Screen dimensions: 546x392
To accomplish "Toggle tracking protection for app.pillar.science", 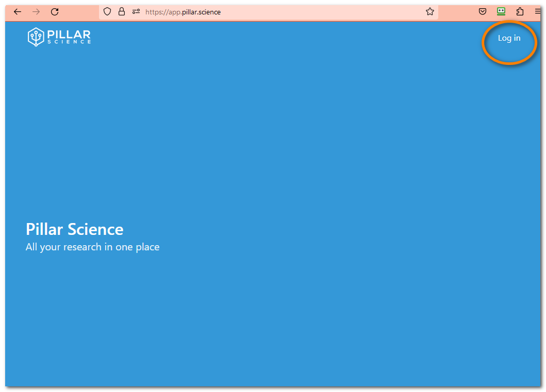I will pos(107,11).
